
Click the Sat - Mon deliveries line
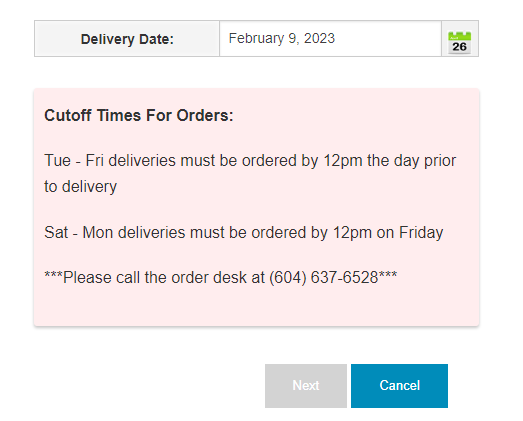244,233
